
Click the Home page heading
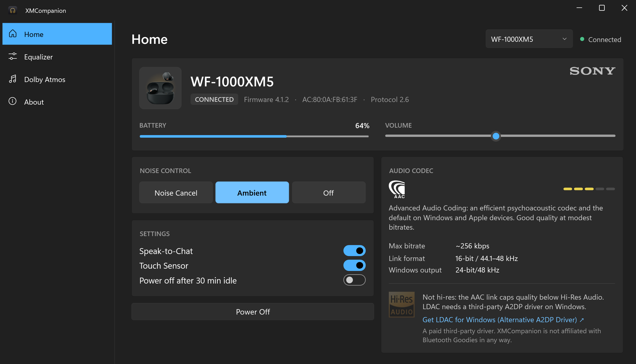pyautogui.click(x=150, y=39)
